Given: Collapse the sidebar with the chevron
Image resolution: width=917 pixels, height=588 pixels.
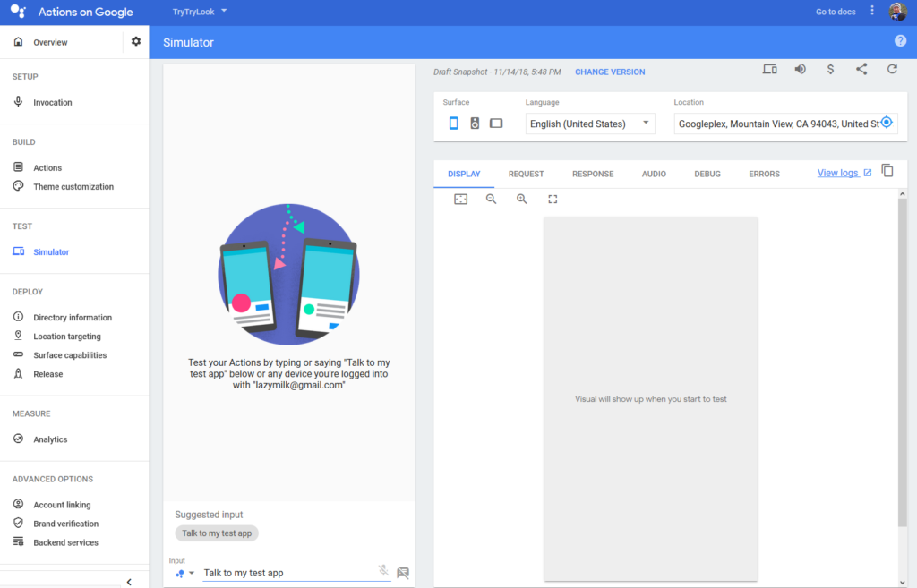Looking at the screenshot, I should [129, 582].
